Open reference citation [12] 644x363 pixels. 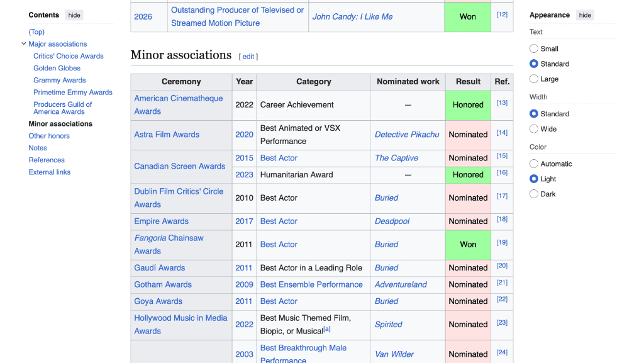coord(502,14)
